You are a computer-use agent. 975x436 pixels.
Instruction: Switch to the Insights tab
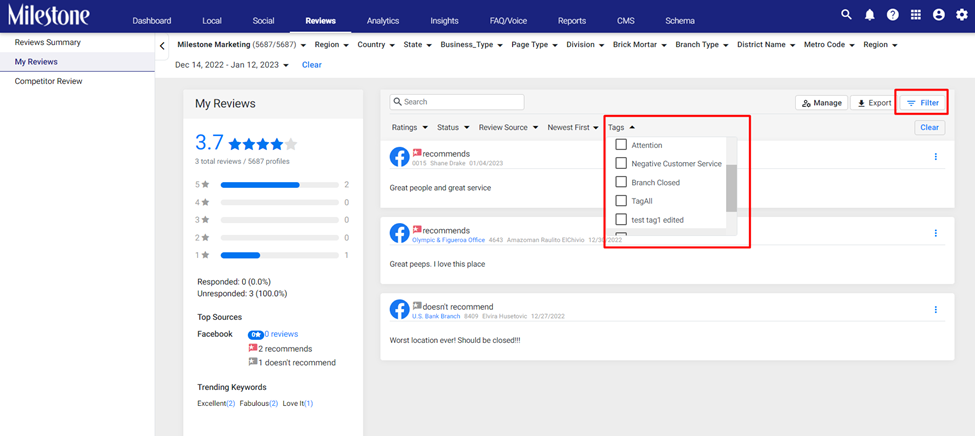pyautogui.click(x=445, y=21)
